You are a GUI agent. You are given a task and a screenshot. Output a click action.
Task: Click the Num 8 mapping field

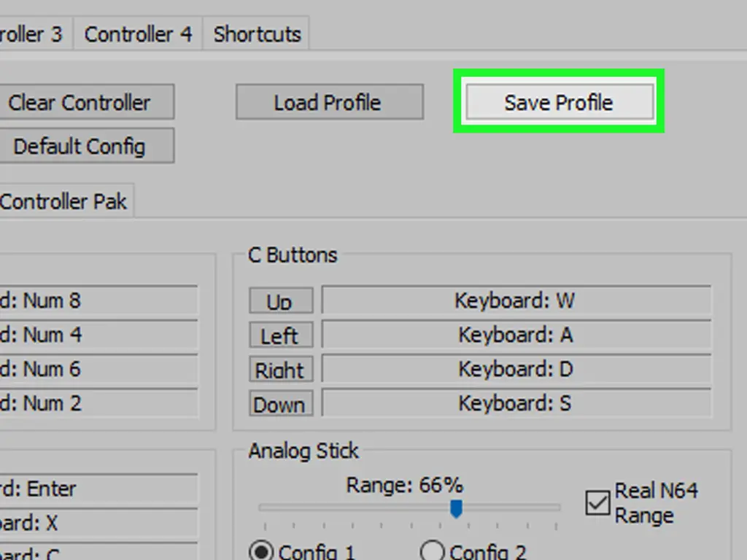[98, 300]
